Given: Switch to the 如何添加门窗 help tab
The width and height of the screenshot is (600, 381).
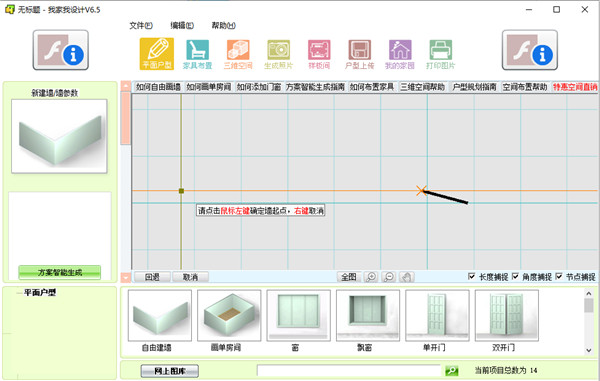Looking at the screenshot, I should pos(259,87).
